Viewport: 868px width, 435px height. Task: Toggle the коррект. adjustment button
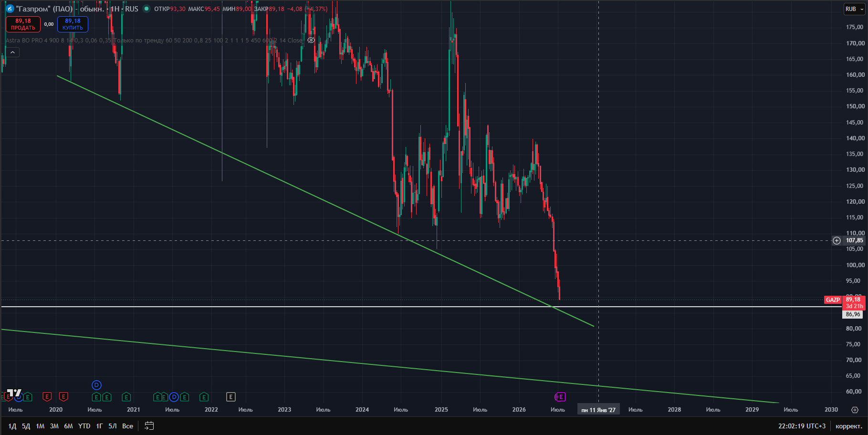[849, 426]
